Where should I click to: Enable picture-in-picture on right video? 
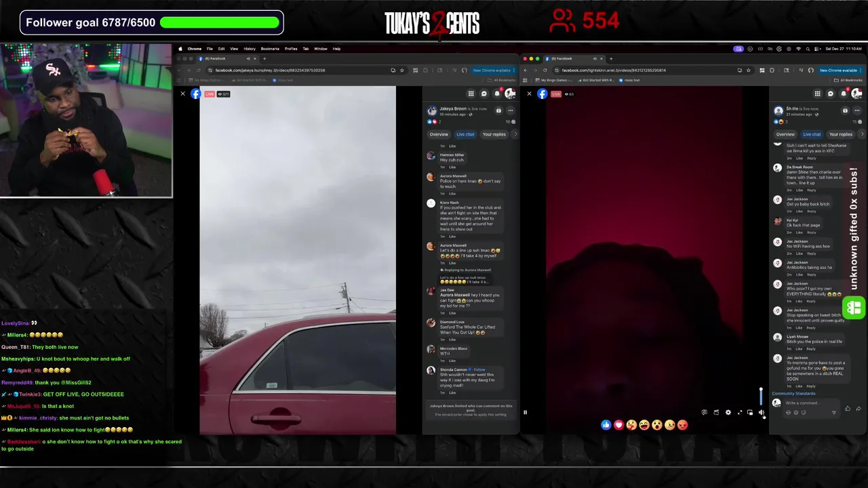(x=750, y=412)
